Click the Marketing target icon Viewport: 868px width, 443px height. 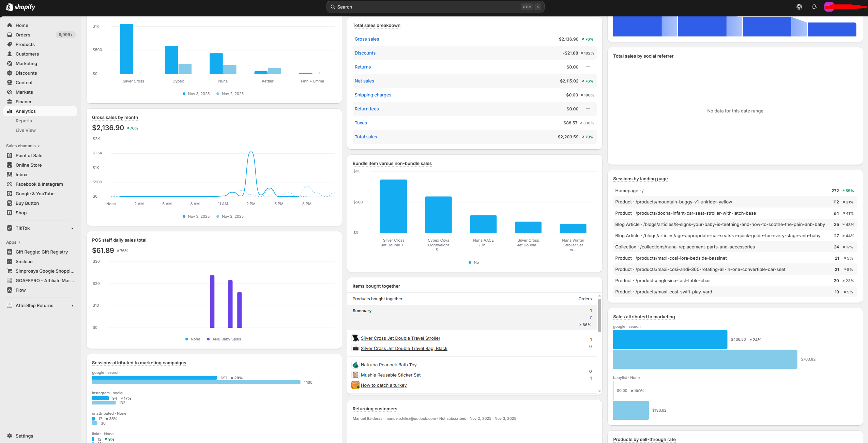point(10,63)
